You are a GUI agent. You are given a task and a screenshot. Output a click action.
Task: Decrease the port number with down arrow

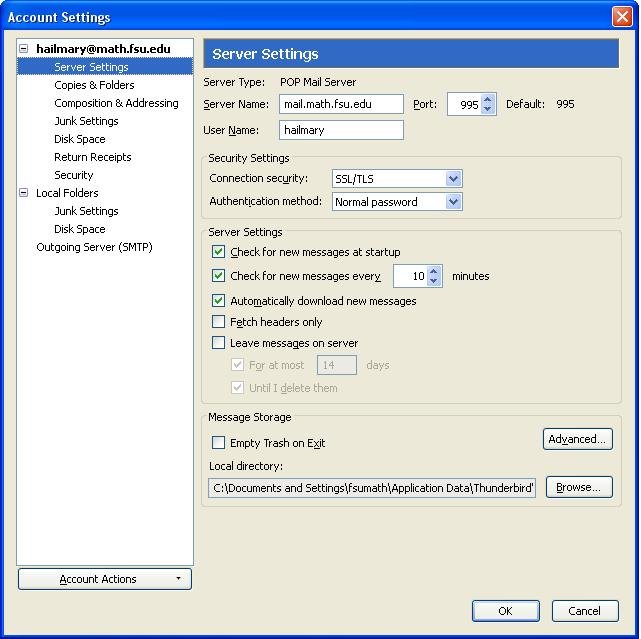coord(488,109)
